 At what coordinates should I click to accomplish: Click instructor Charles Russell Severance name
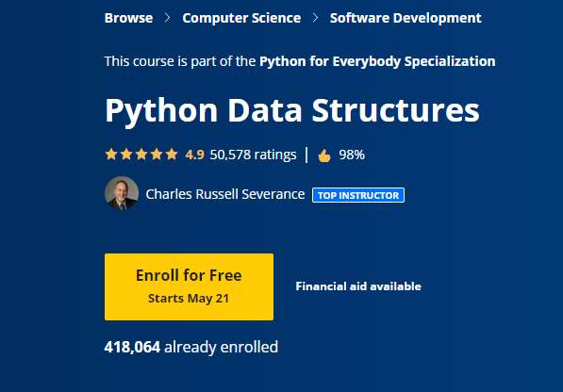(x=225, y=194)
